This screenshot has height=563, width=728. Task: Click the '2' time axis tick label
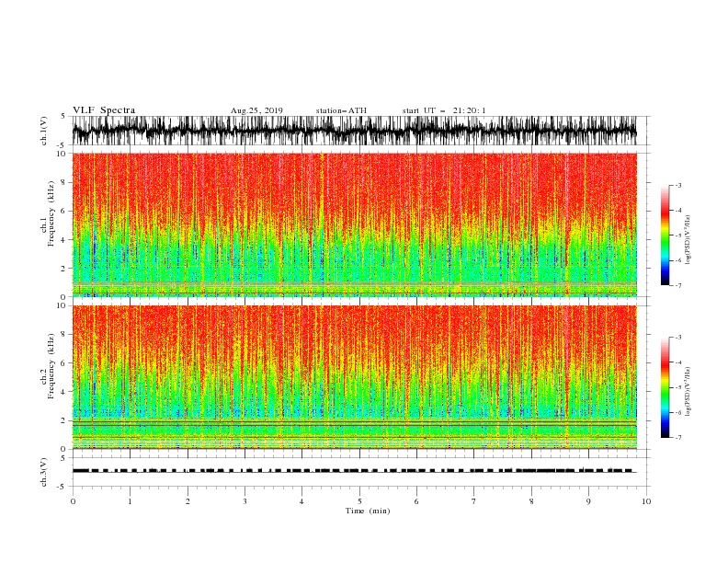[x=188, y=501]
